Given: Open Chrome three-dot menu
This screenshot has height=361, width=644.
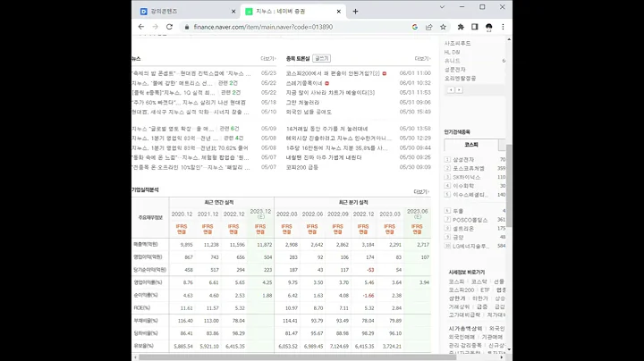Looking at the screenshot, I should 503,27.
